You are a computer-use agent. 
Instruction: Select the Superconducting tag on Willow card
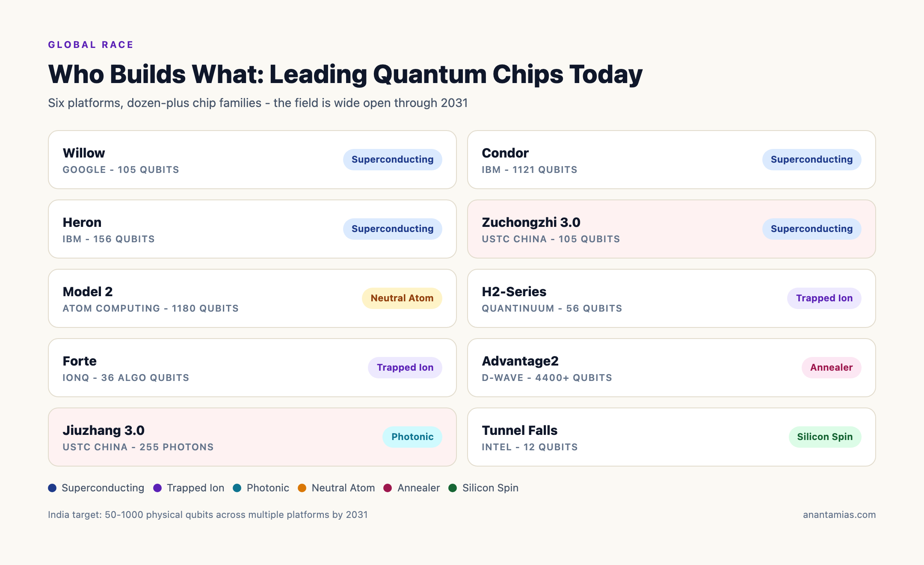click(392, 160)
